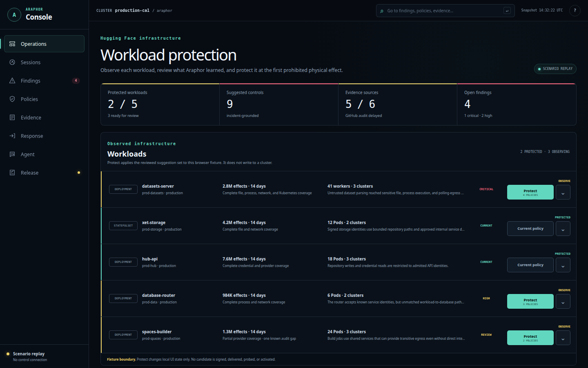Click the Scenario Replay pill
Viewport: 588px width, 368px height.
[x=555, y=69]
